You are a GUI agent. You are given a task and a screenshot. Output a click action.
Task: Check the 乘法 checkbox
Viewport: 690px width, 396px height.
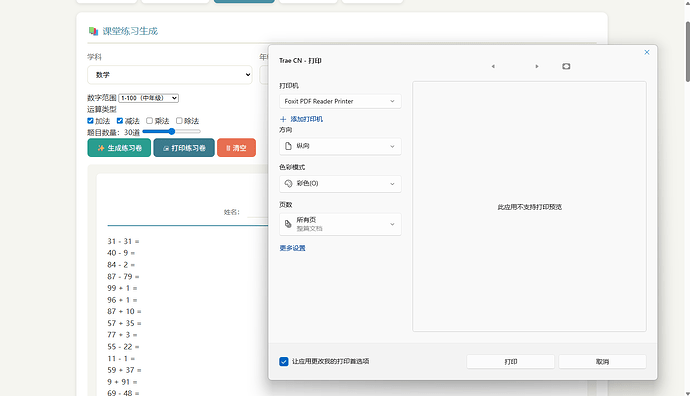pos(150,121)
